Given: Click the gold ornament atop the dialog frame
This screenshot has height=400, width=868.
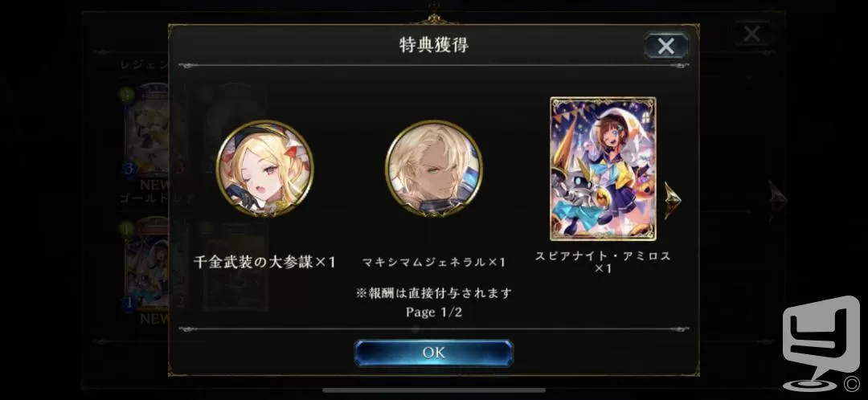Looking at the screenshot, I should click(x=433, y=19).
